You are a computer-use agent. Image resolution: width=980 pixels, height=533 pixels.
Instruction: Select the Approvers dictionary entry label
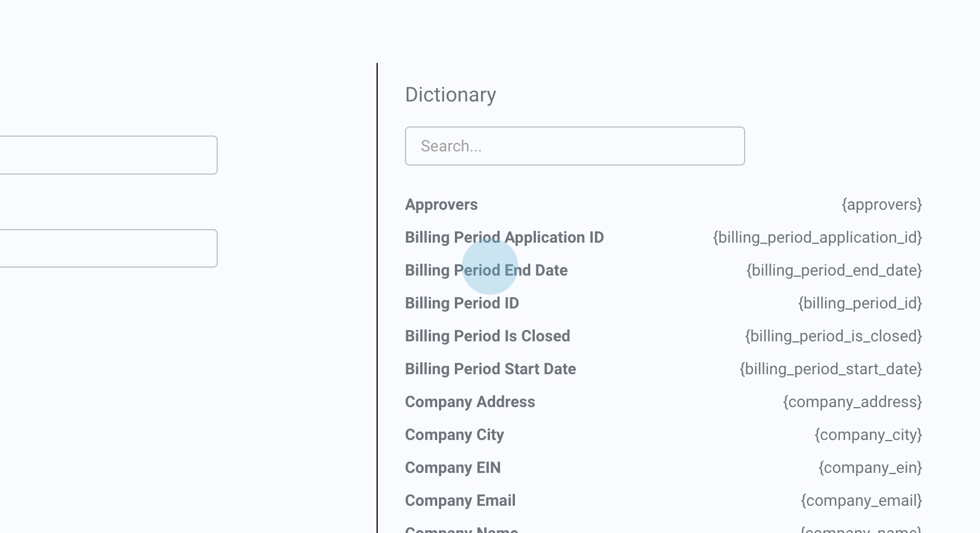pyautogui.click(x=441, y=205)
